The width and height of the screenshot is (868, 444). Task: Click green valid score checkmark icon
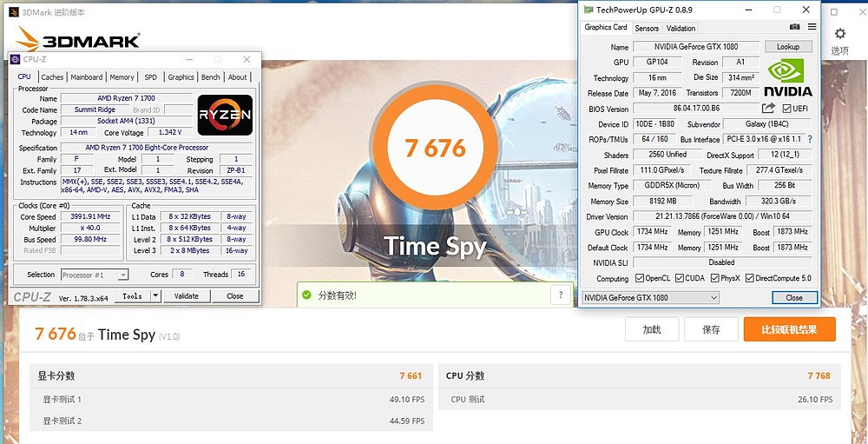pos(306,295)
